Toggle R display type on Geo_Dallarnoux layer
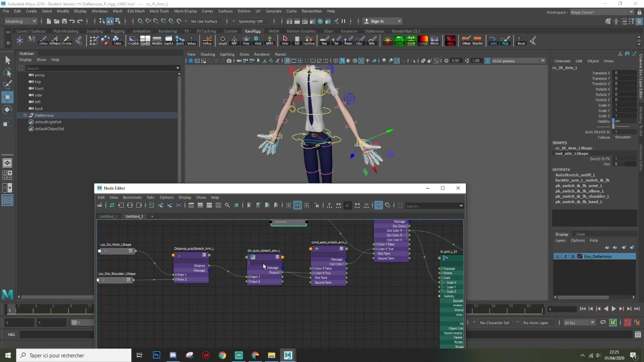 pyautogui.click(x=573, y=256)
